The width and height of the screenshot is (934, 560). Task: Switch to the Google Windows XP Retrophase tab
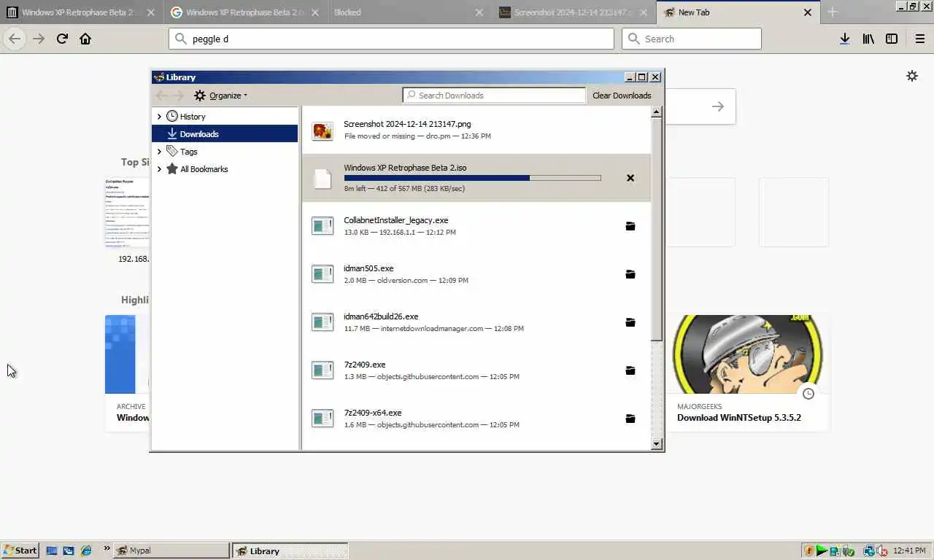coord(244,12)
